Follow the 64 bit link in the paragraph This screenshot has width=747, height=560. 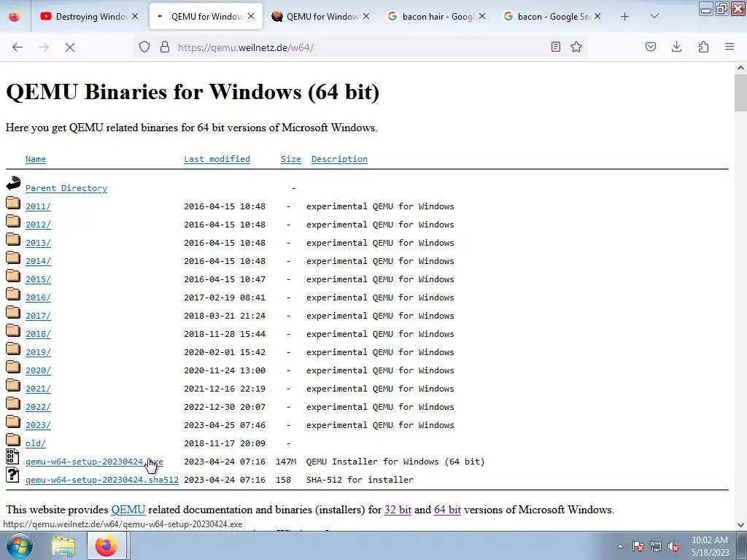(447, 510)
